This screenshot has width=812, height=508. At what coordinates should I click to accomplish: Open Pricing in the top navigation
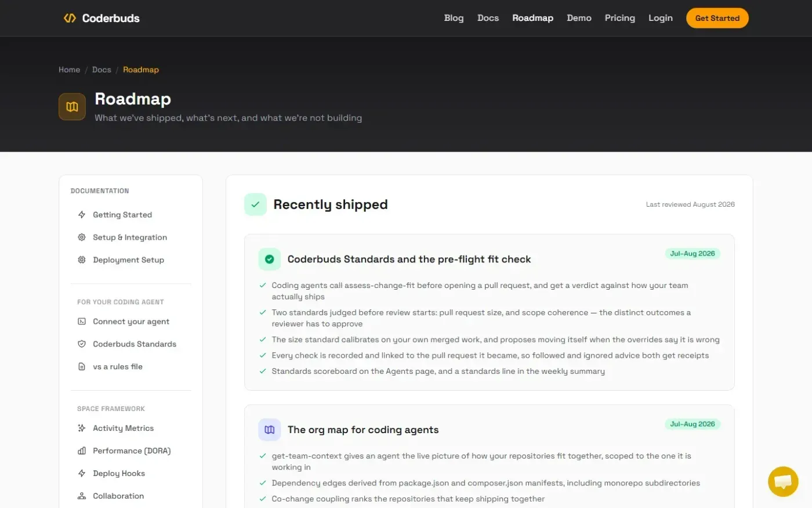[x=619, y=18]
